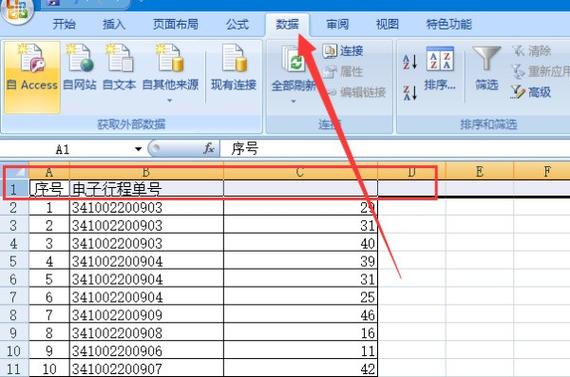Expand 自其他来源 dropdown arrow
The width and height of the screenshot is (570, 377).
170,101
